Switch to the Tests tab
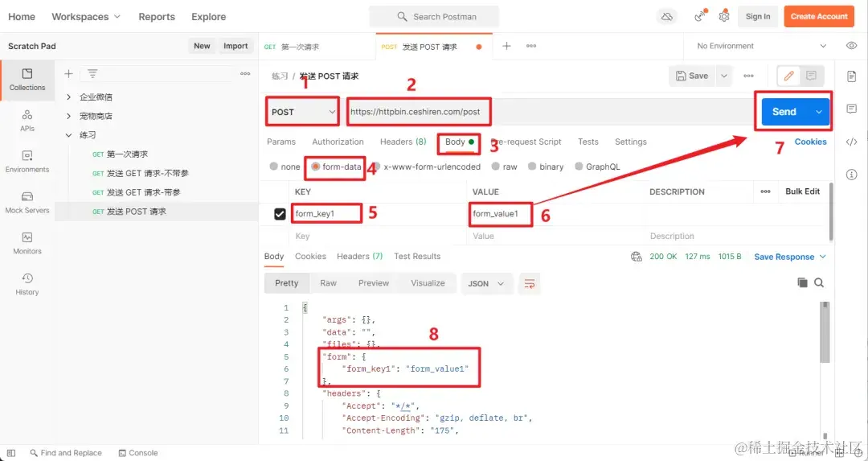Viewport: 868px width, 461px height. point(588,142)
